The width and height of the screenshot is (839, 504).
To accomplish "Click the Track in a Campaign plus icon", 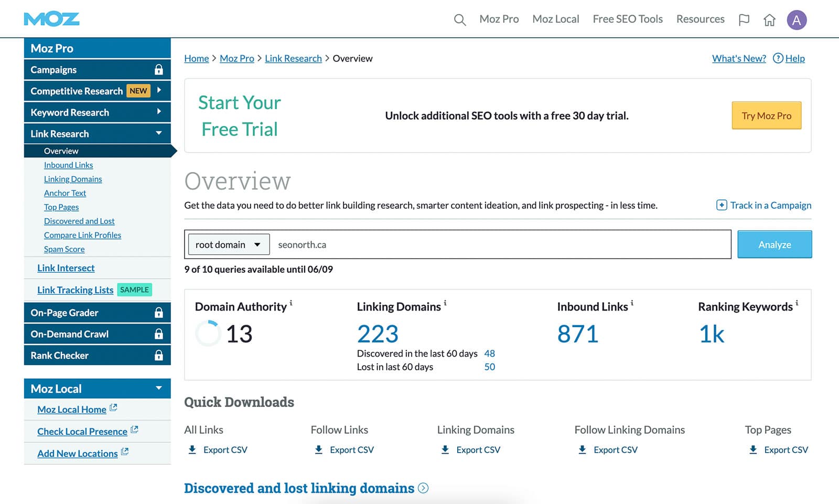I will 722,205.
